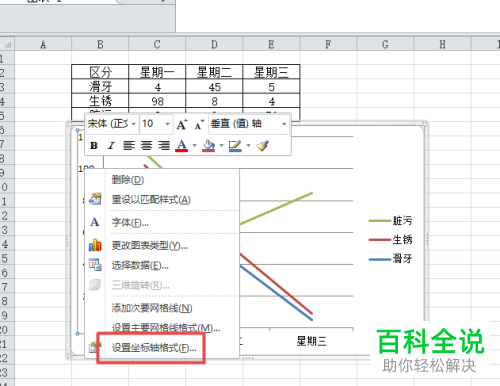
Task: Decrease font size with small A
Action: tap(199, 125)
